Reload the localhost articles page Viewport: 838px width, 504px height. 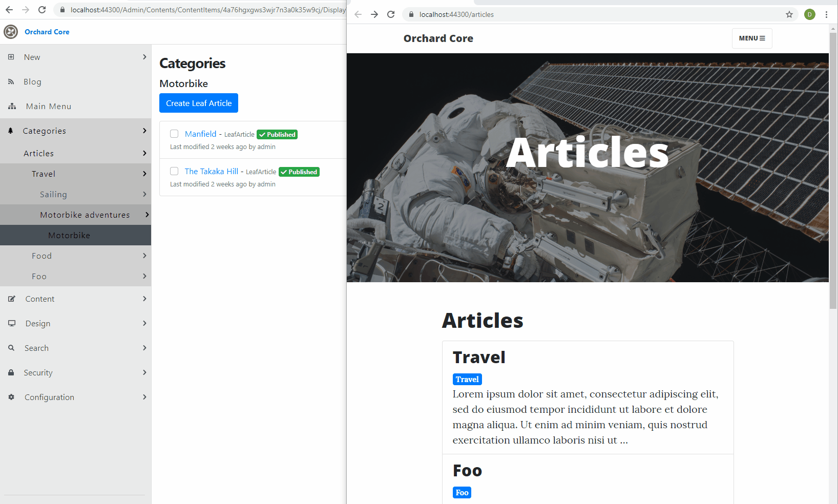[391, 14]
